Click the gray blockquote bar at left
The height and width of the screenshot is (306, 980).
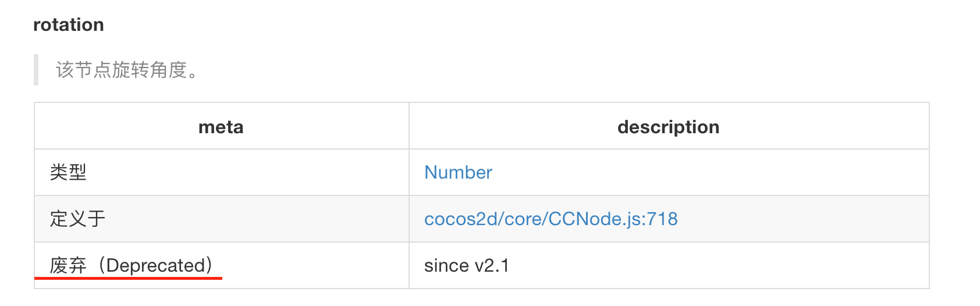36,70
